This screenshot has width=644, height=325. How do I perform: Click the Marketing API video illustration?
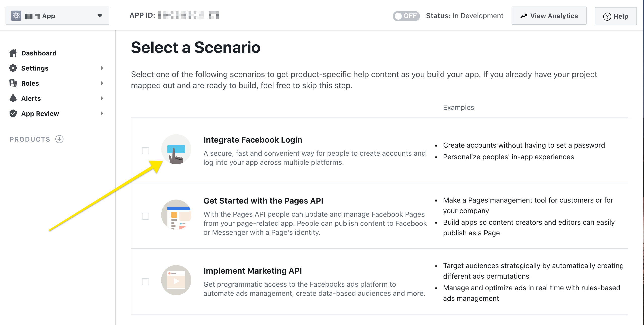176,280
